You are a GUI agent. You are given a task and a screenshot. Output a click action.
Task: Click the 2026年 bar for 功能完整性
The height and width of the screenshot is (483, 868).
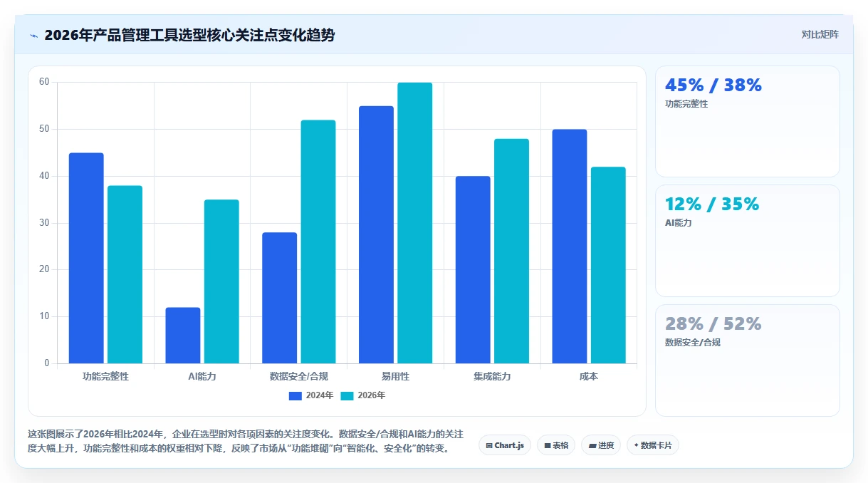click(125, 274)
